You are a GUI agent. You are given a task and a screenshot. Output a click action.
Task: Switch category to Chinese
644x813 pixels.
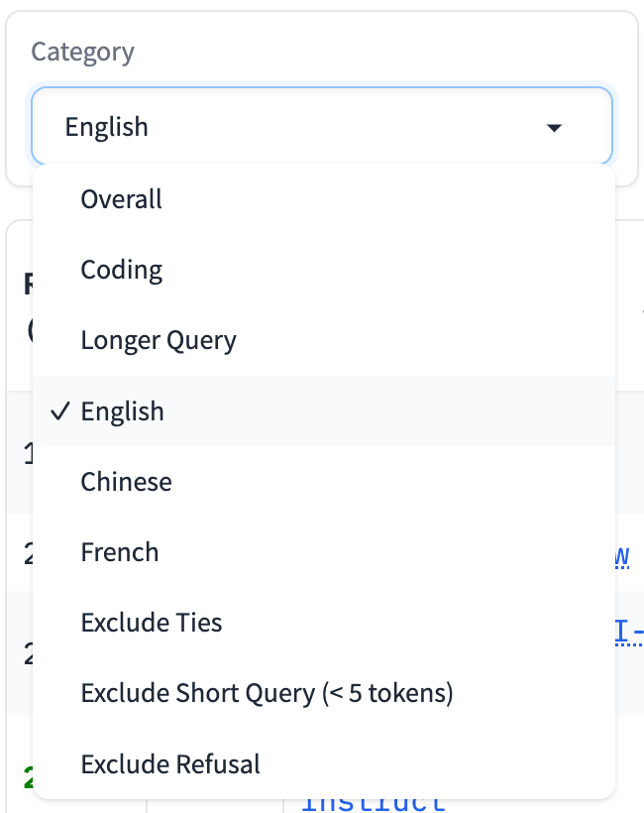pyautogui.click(x=126, y=482)
